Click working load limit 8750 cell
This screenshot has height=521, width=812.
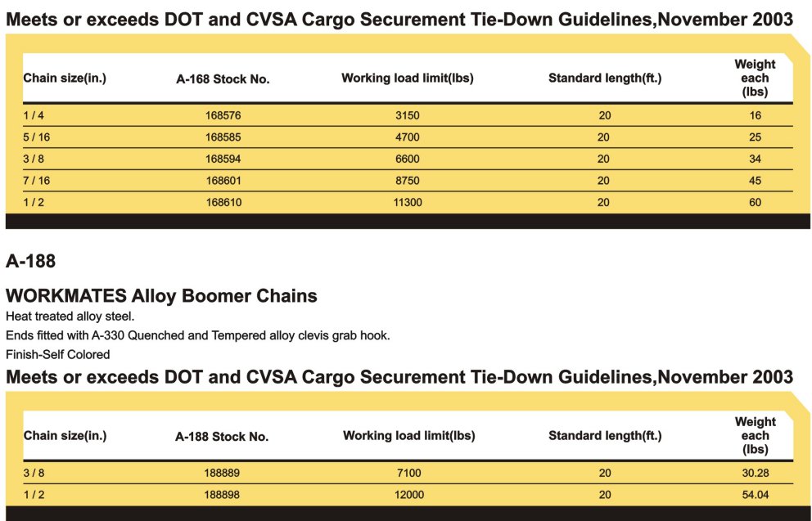(x=408, y=181)
